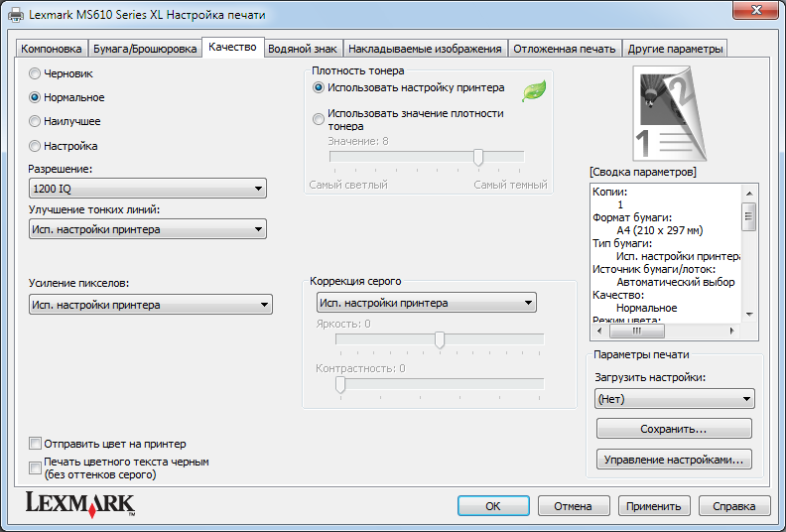Click the summary vertical scrollbar thumb
This screenshot has height=532, width=786.
click(x=749, y=216)
